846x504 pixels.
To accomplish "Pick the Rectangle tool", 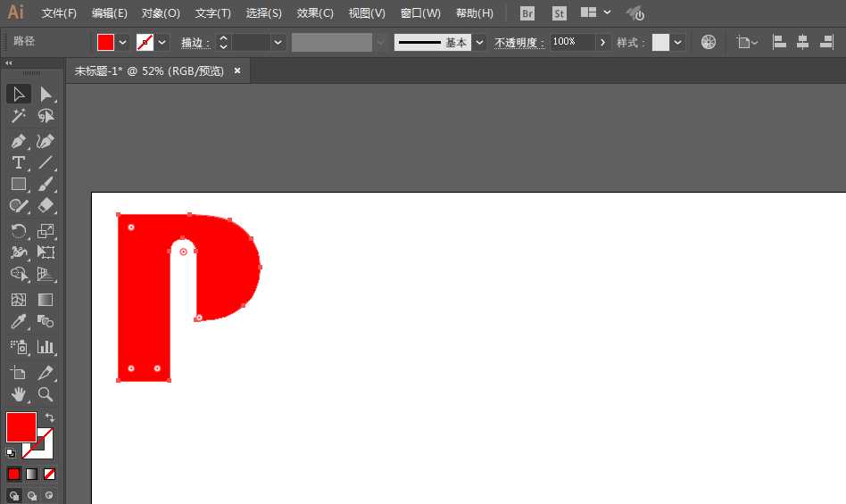I will (18, 184).
